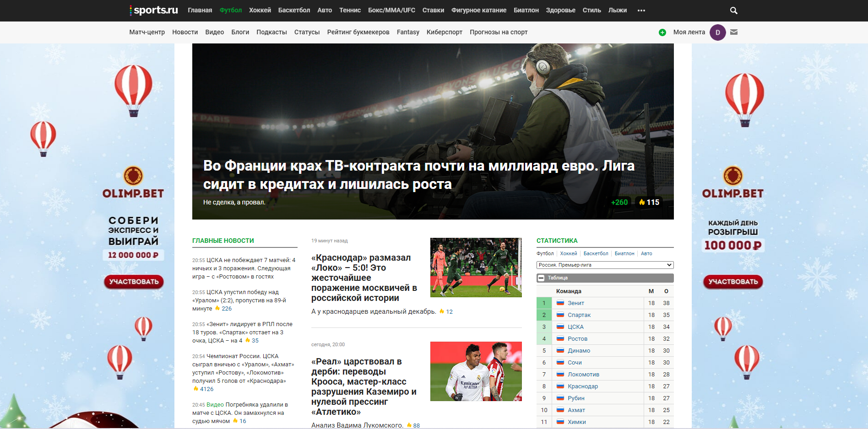Click the flame 4126 comments counter
Screen dimensions: 868x429
point(203,389)
